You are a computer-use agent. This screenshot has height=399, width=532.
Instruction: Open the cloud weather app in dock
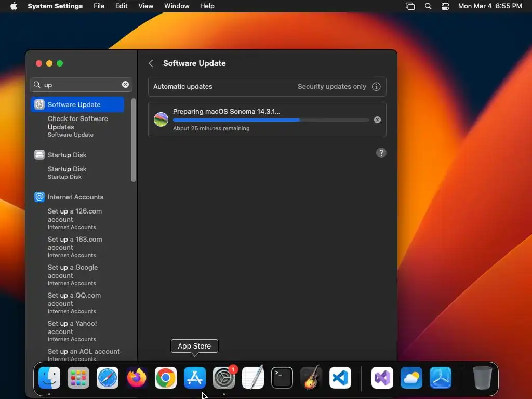411,377
